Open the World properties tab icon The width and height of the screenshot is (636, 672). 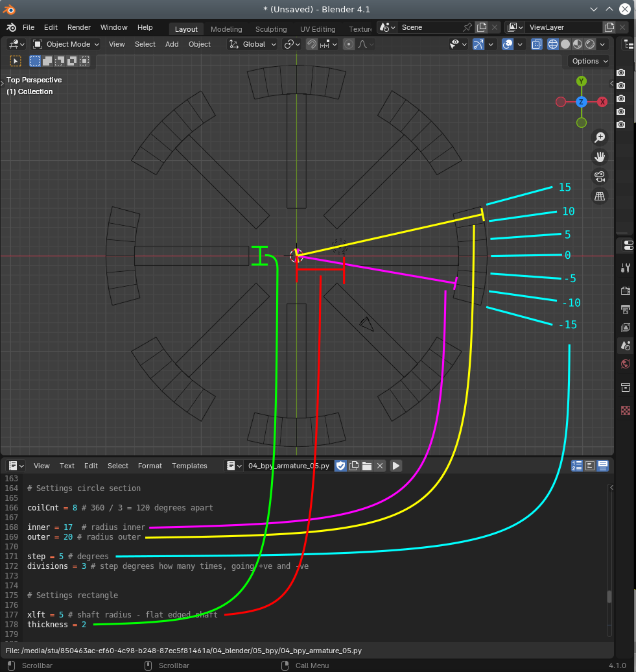tap(626, 364)
